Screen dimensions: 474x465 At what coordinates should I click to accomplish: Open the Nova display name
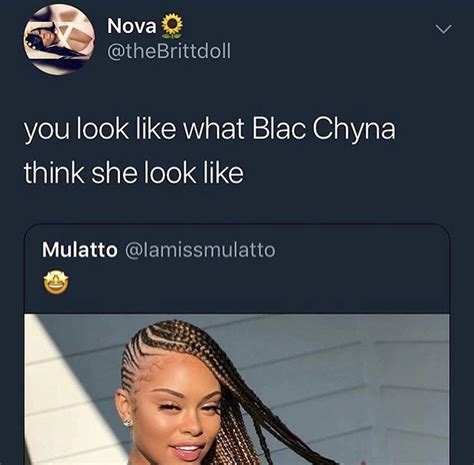pyautogui.click(x=131, y=26)
